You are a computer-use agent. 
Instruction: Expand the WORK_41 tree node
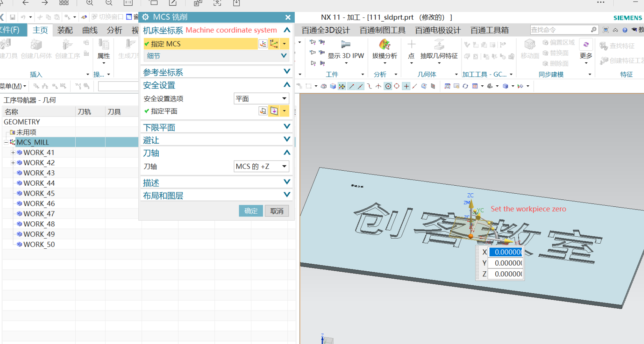pos(13,153)
